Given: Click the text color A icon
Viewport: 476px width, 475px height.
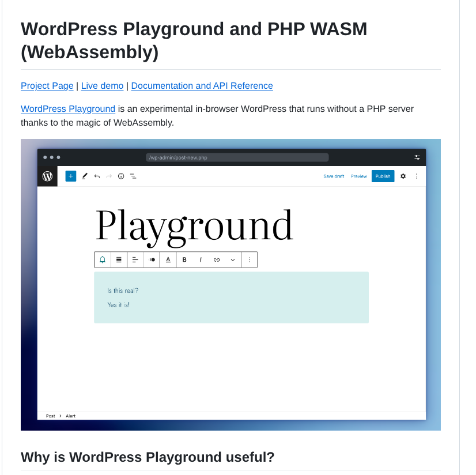Looking at the screenshot, I should 168,259.
